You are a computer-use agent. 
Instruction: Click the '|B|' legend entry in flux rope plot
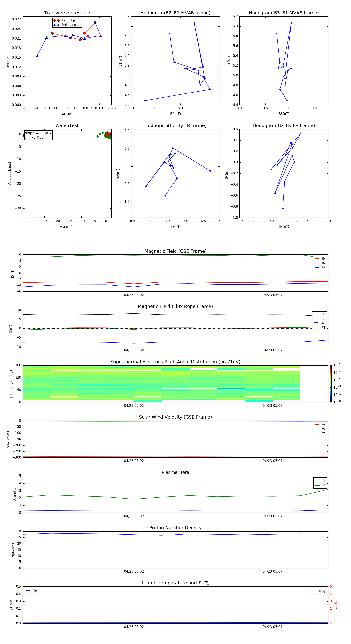[x=320, y=327]
